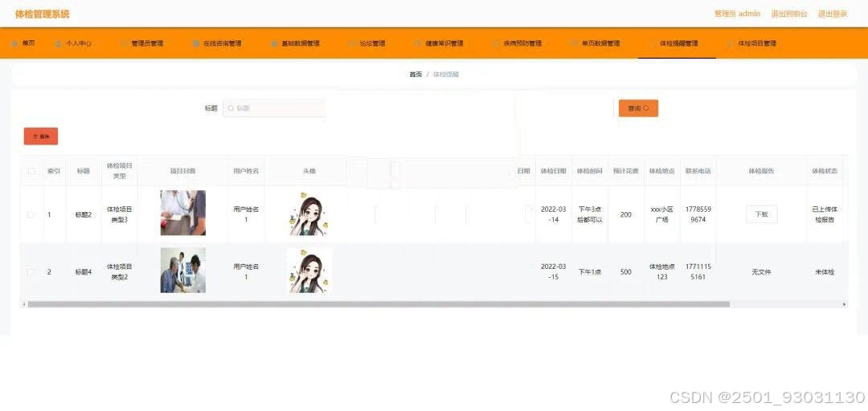Click inside the 标题 search input
Image resolution: width=868 pixels, height=411 pixels.
(x=274, y=108)
